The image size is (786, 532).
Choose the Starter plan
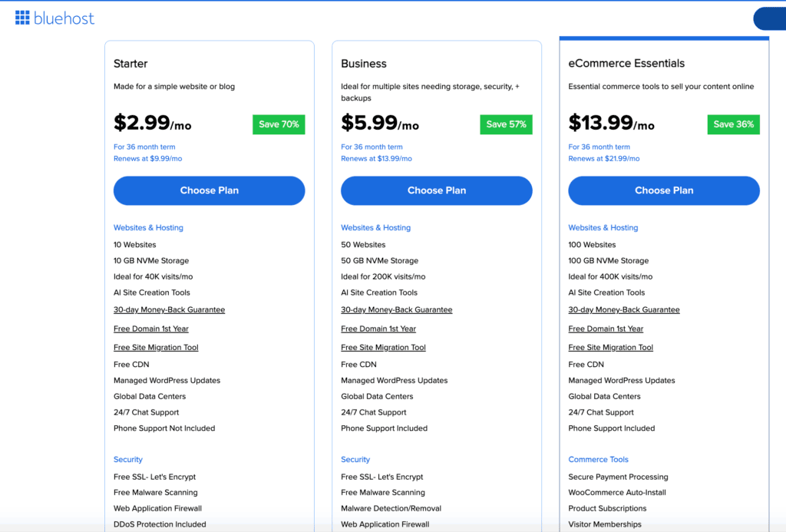click(209, 190)
